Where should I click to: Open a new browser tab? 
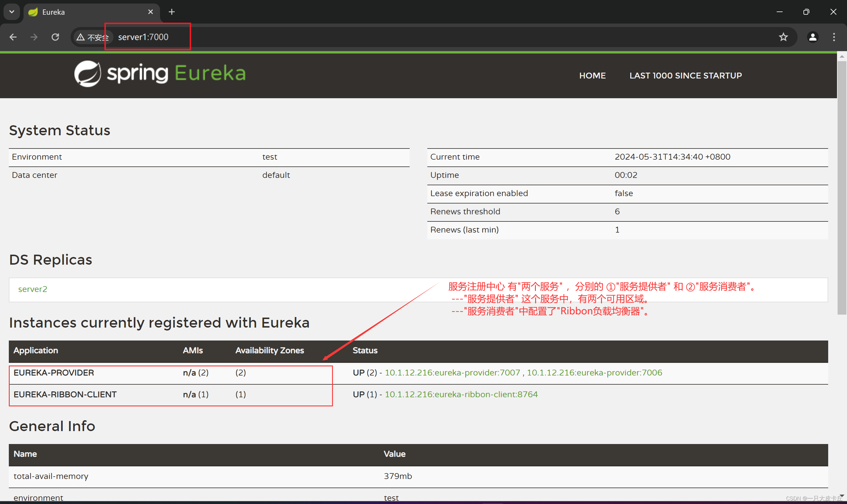[x=172, y=12]
